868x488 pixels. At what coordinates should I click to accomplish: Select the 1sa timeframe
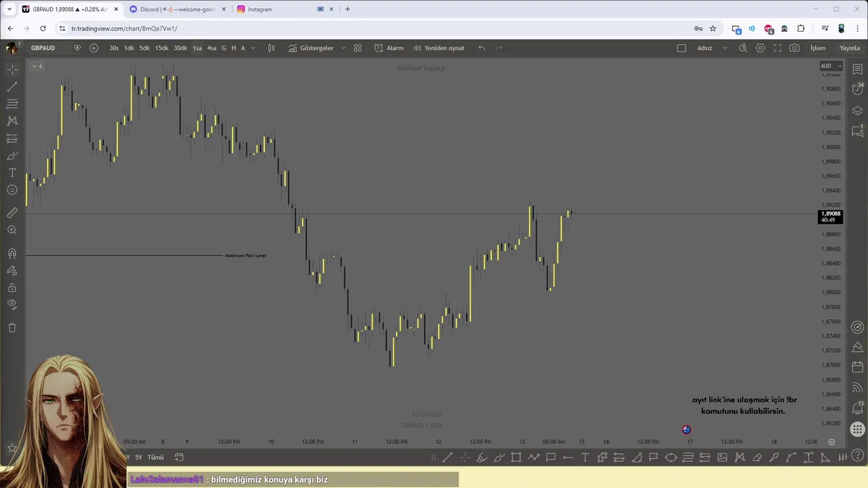pos(197,48)
